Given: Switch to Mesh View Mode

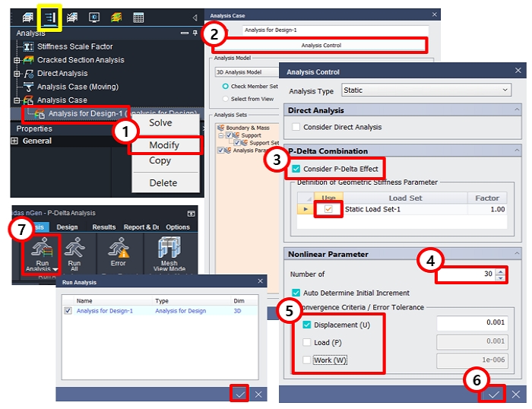Looking at the screenshot, I should 167,254.
